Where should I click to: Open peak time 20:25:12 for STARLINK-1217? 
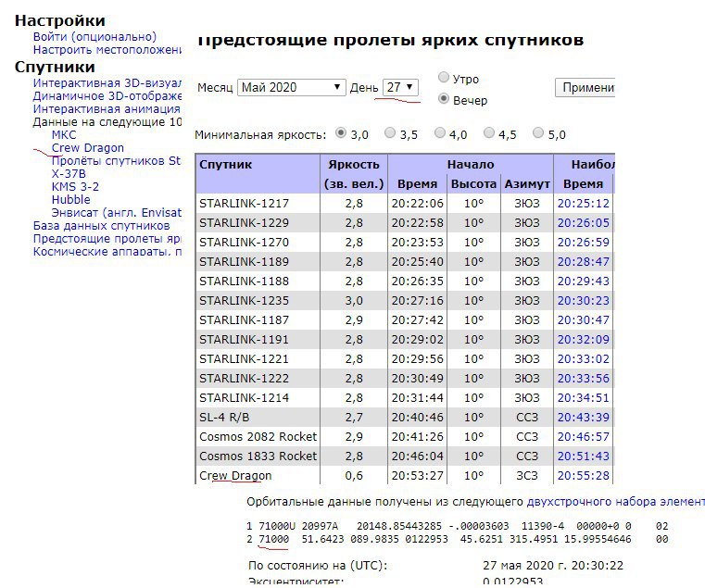[x=583, y=203]
